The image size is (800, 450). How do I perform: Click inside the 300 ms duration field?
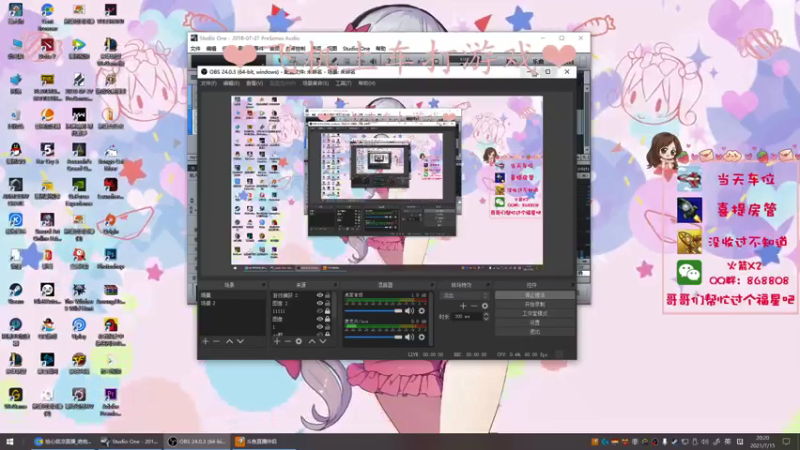click(x=466, y=317)
